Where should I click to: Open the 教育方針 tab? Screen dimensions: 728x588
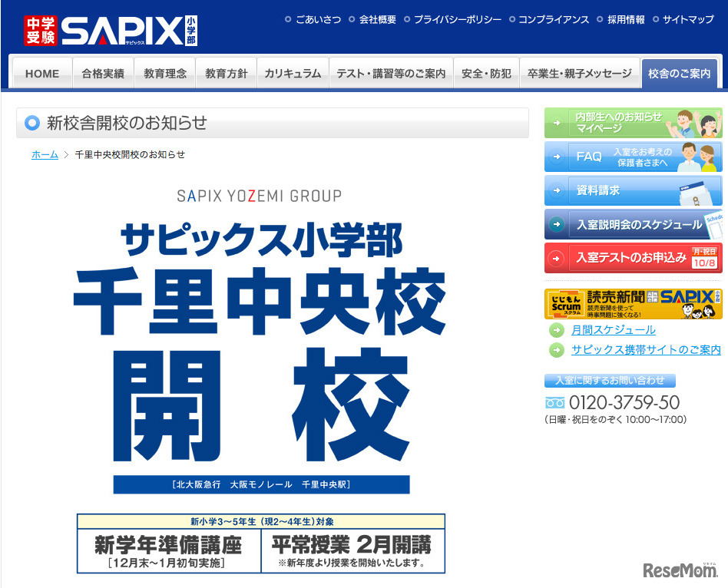[x=226, y=73]
